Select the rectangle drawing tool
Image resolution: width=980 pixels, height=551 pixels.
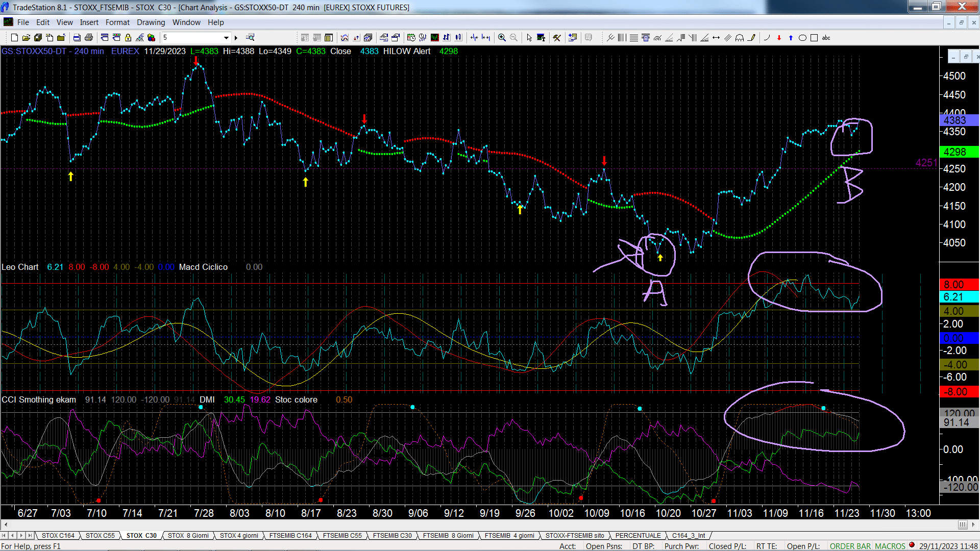[x=814, y=38]
